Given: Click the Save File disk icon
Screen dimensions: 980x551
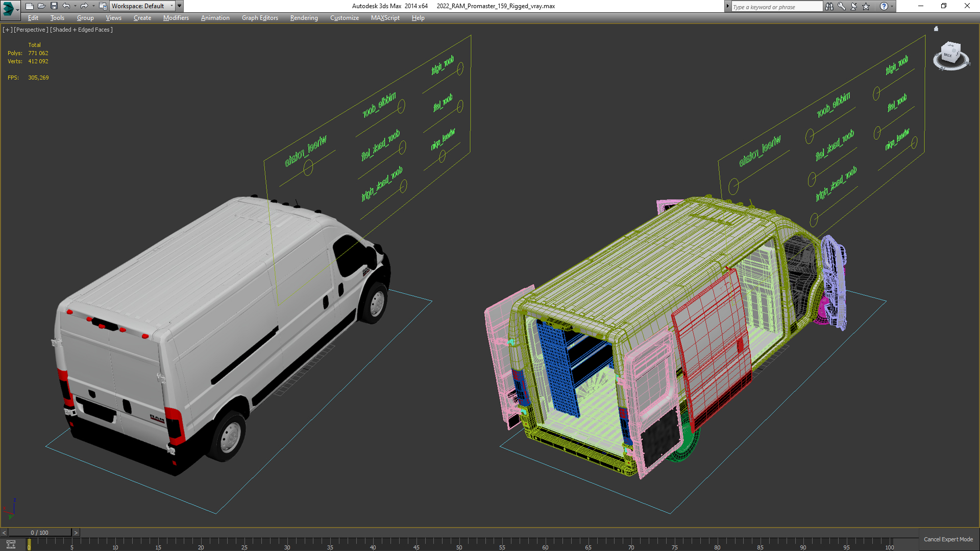Looking at the screenshot, I should pyautogui.click(x=54, y=6).
